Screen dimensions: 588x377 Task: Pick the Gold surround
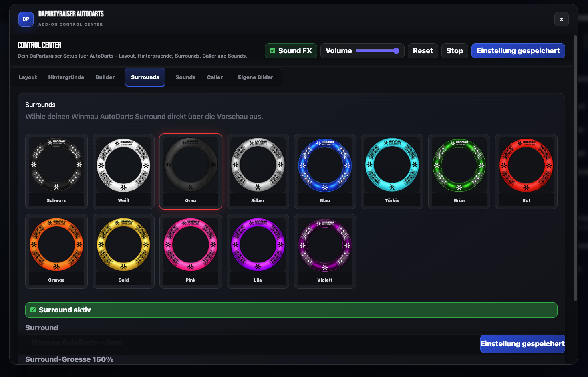(123, 251)
